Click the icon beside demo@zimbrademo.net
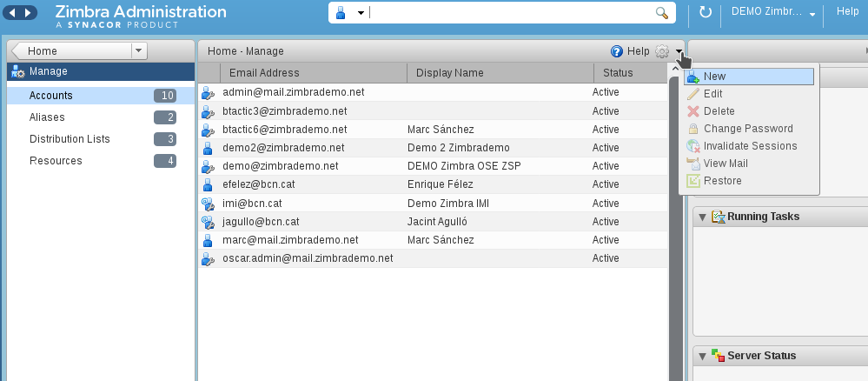Image resolution: width=868 pixels, height=381 pixels. point(208,166)
